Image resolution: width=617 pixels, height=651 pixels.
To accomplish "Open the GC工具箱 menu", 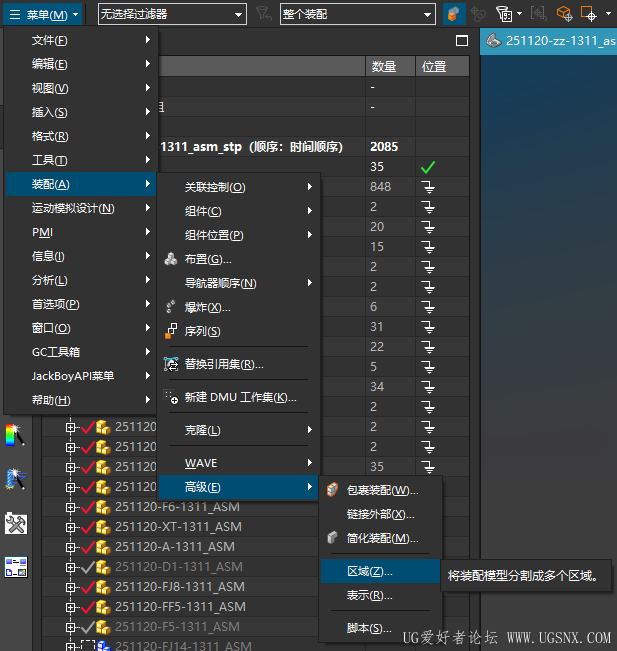I will (x=81, y=352).
